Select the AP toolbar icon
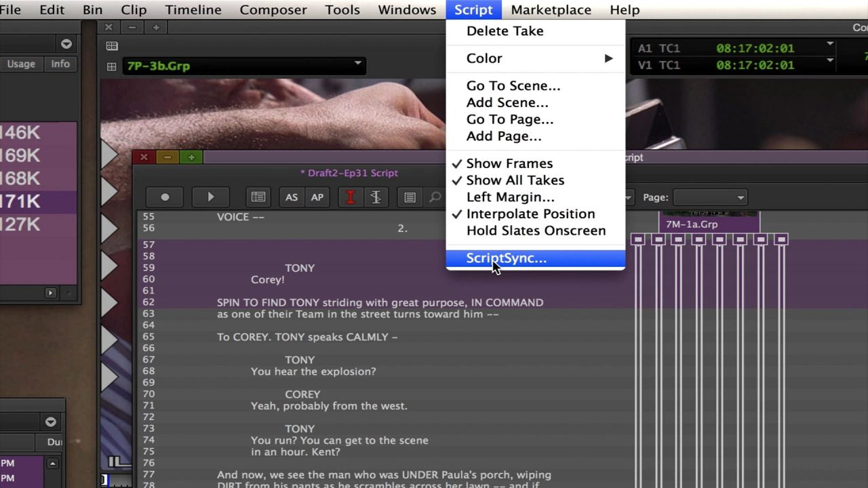Image resolution: width=868 pixels, height=488 pixels. pyautogui.click(x=317, y=197)
